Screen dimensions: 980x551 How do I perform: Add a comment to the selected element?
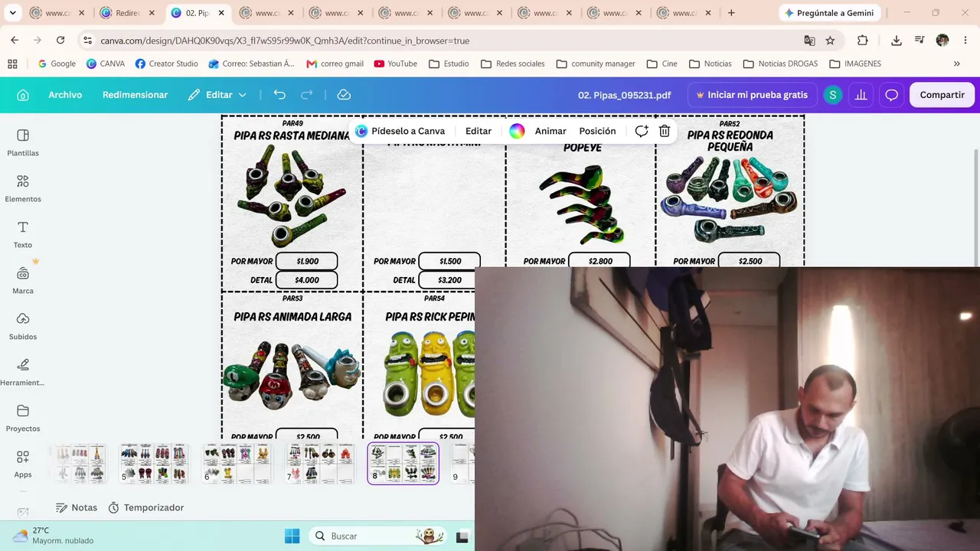[x=642, y=131]
